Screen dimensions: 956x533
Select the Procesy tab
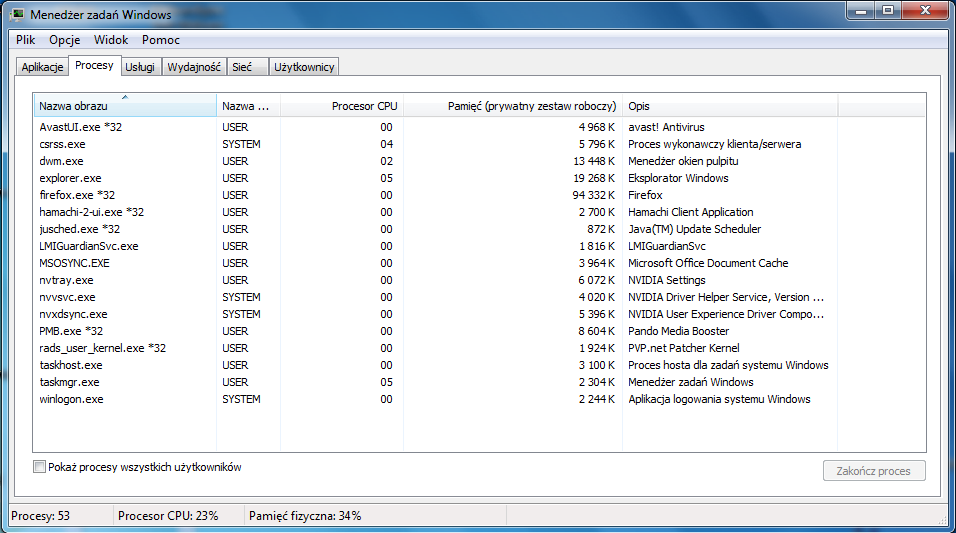(95, 65)
